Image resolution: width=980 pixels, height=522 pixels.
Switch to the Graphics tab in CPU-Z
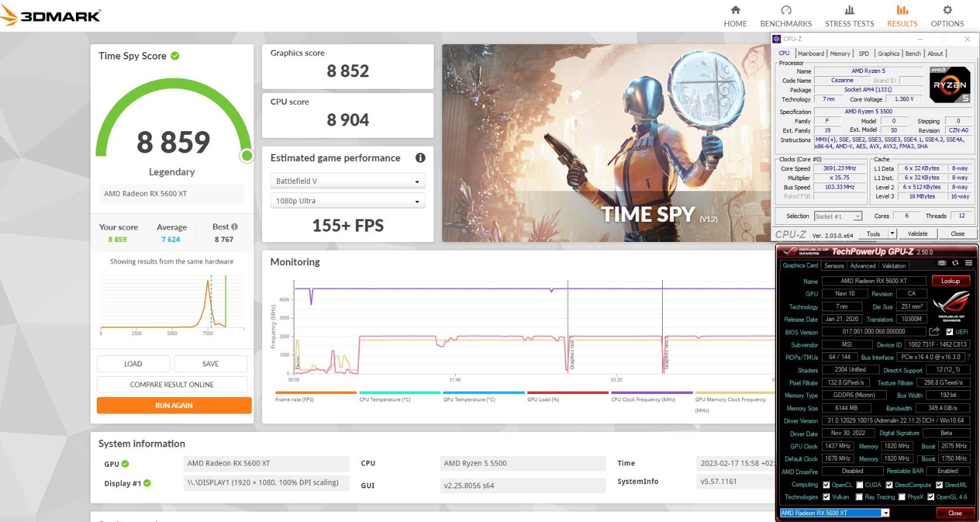(x=889, y=53)
